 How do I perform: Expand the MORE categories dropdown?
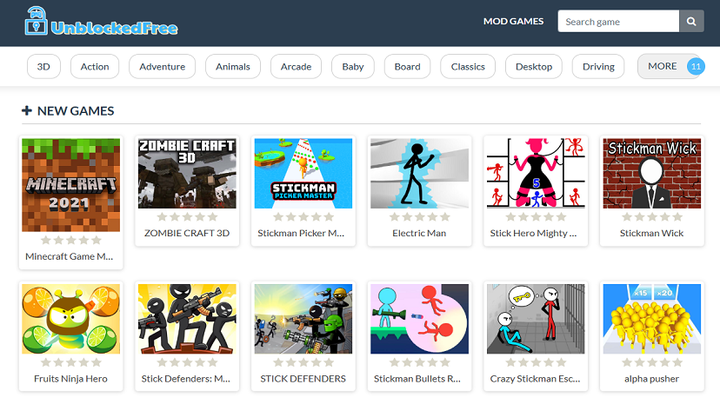point(663,67)
